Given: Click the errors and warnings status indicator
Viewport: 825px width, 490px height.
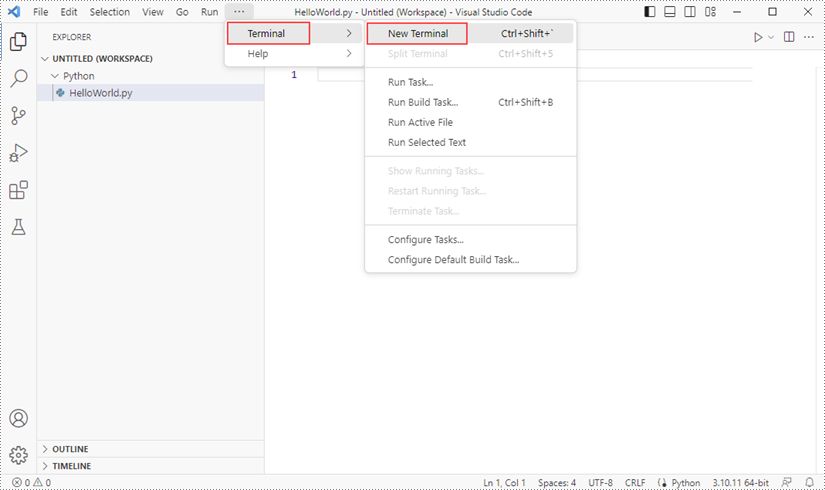Looking at the screenshot, I should tap(32, 483).
